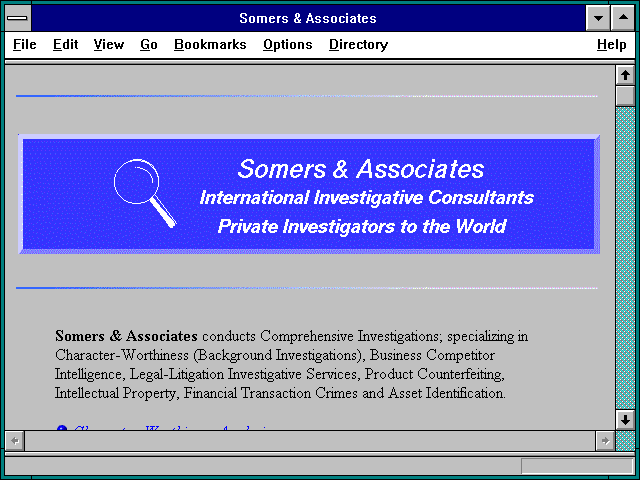The height and width of the screenshot is (480, 640).
Task: Click the vertical scrollbar up arrow
Action: click(x=625, y=75)
